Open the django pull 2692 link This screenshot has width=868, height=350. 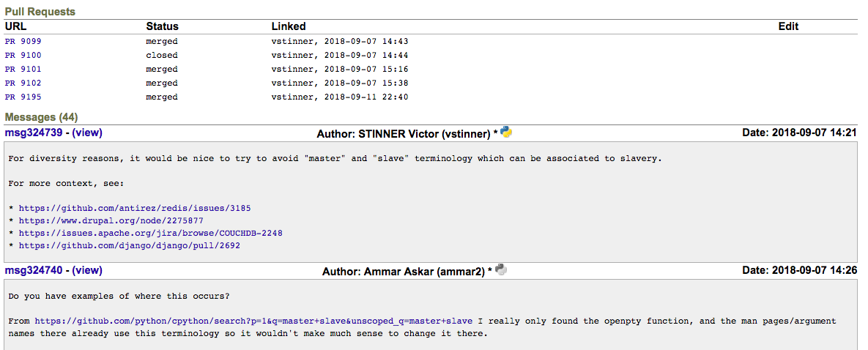[130, 246]
